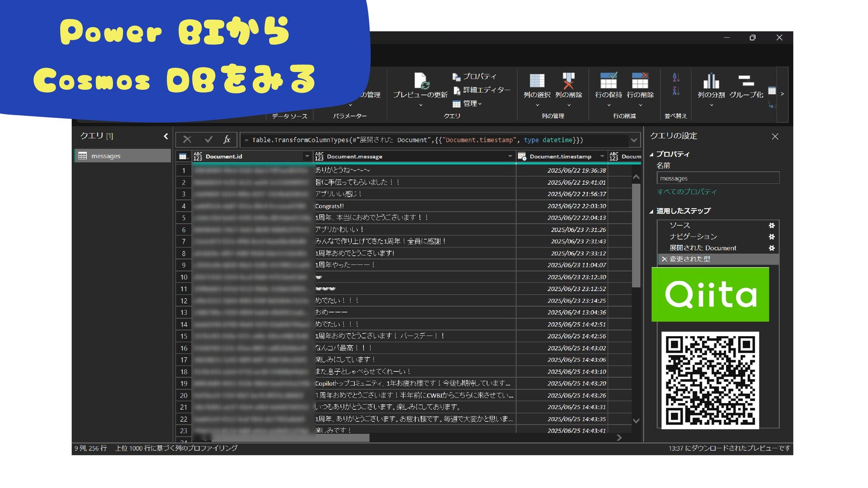Open the 行の保持 dropdown arrow
This screenshot has width=868, height=488.
pos(609,105)
